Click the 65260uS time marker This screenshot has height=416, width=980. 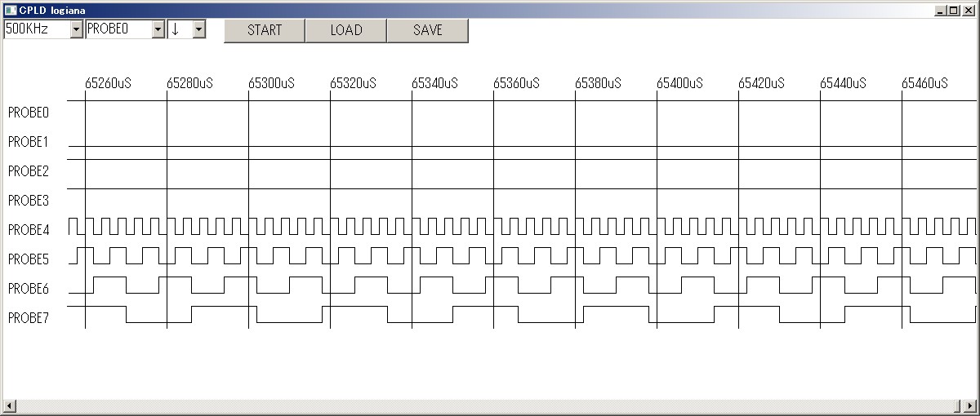(x=108, y=83)
